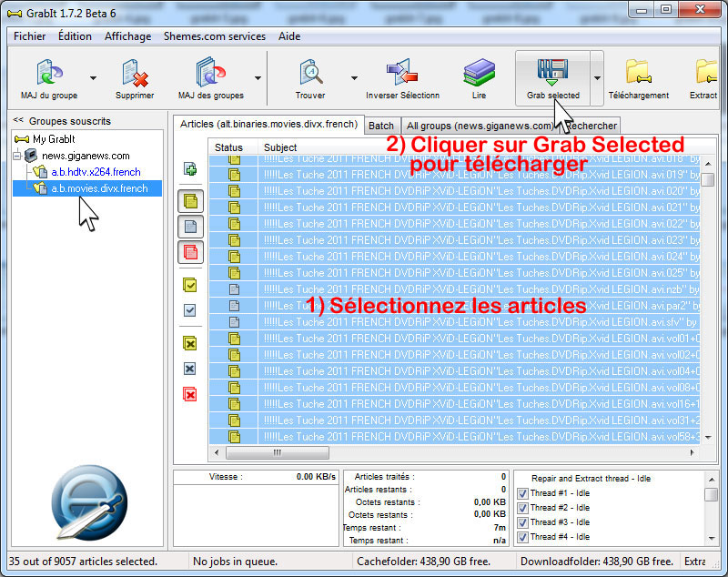Click the << collapse groups panel icon
The width and height of the screenshot is (728, 577).
[18, 120]
